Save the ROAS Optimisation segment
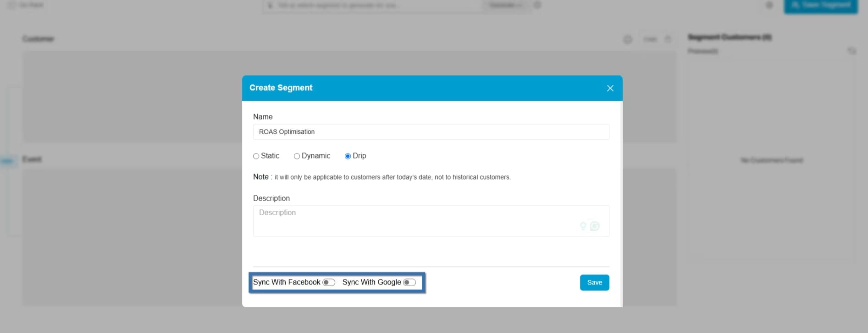This screenshot has width=868, height=333. pos(594,282)
